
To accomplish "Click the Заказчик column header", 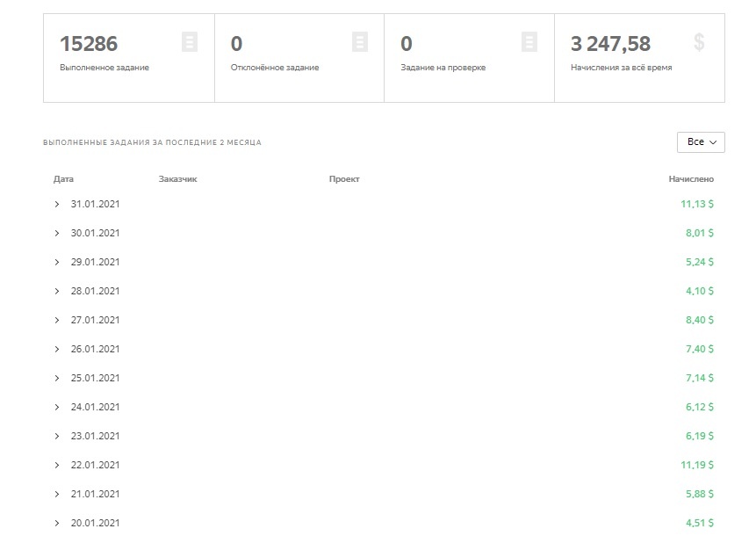I will coord(178,179).
